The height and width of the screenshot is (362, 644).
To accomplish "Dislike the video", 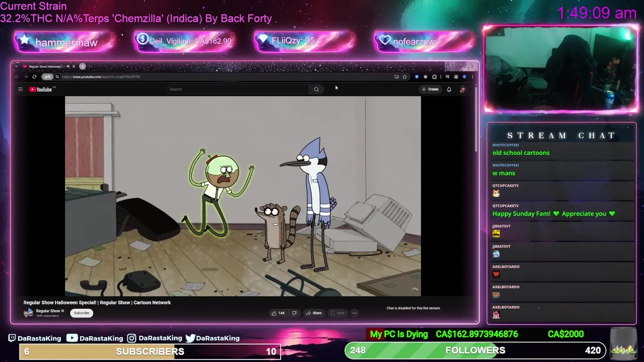I will (294, 313).
